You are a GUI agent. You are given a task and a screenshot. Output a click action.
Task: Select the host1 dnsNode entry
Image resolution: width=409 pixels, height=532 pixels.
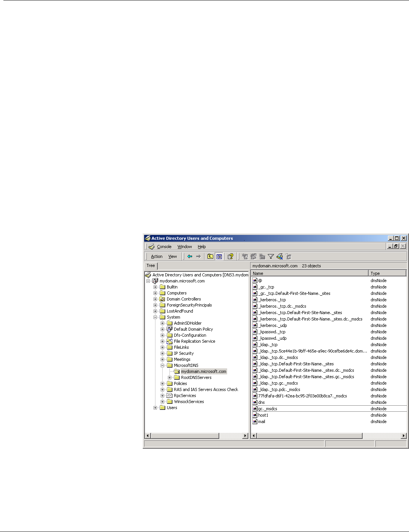tap(263, 415)
